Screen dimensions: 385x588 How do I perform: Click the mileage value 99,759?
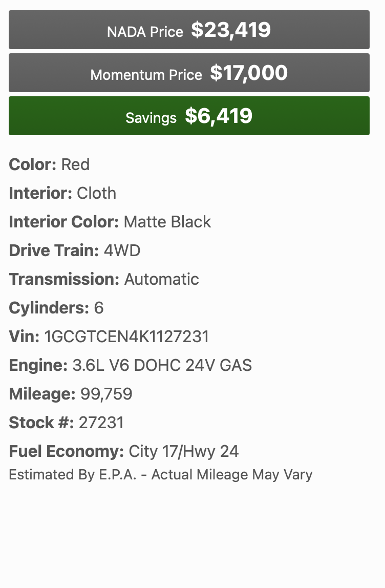click(106, 394)
